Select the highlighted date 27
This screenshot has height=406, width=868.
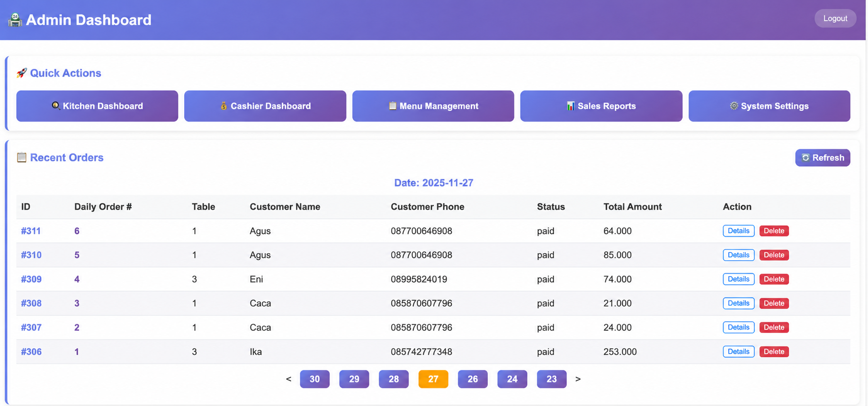(433, 379)
